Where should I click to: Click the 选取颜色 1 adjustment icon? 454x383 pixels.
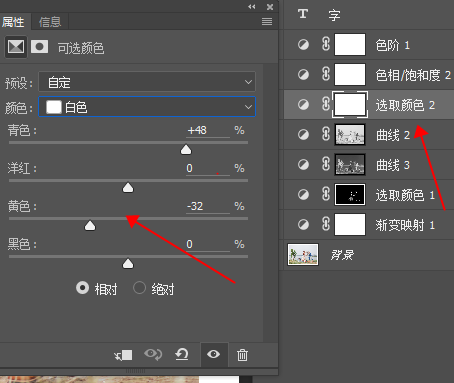(303, 194)
